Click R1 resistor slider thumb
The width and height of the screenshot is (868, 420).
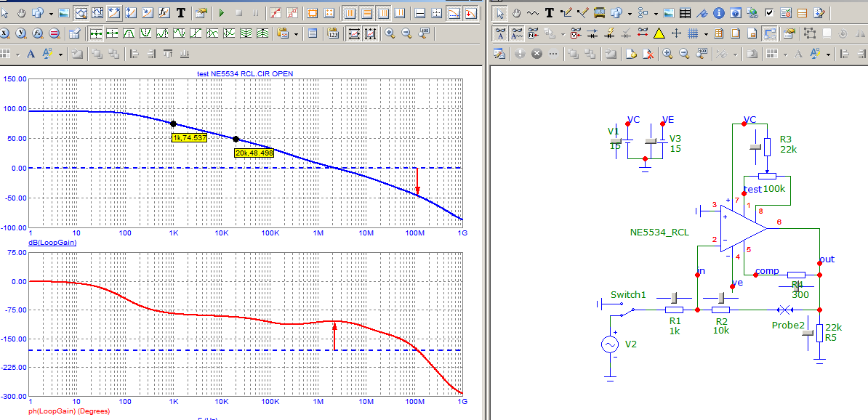click(x=674, y=298)
